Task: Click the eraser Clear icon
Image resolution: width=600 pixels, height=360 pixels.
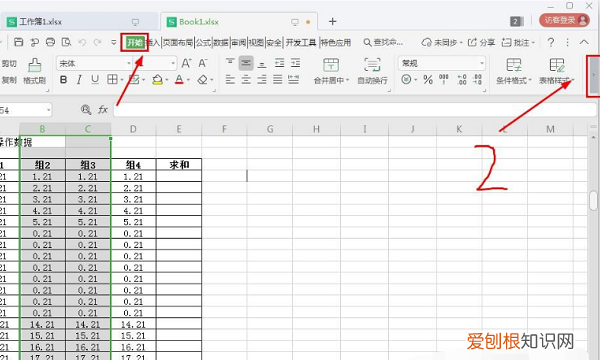Action: [202, 80]
